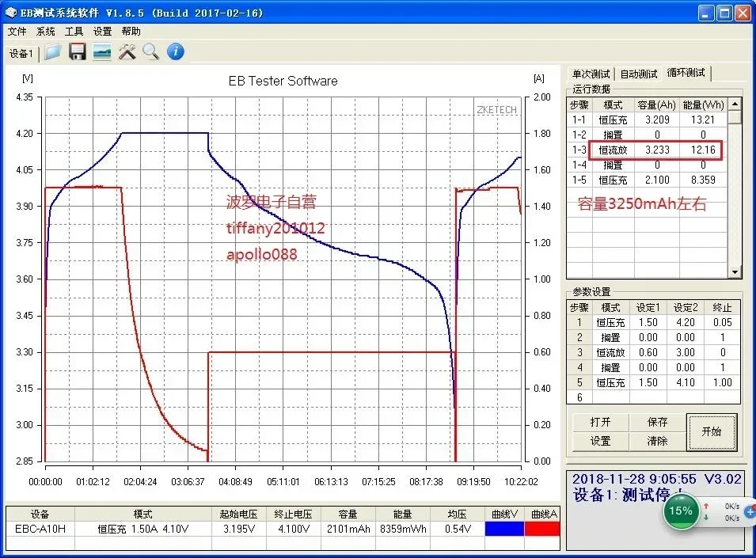The width and height of the screenshot is (756, 558).
Task: Click the blue 曲线V color swatch
Action: [504, 529]
